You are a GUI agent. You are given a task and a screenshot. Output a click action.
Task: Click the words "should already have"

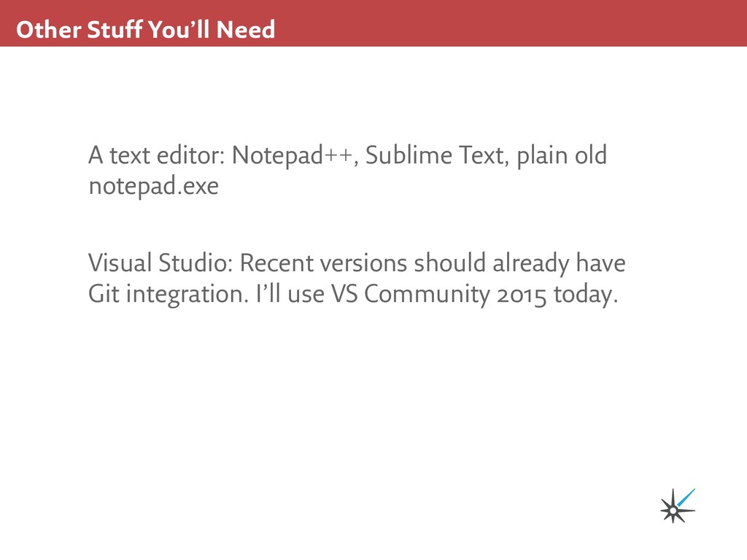pyautogui.click(x=519, y=263)
